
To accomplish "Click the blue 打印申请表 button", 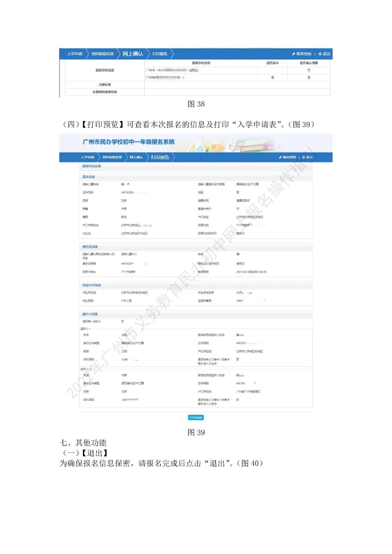I will (x=196, y=418).
